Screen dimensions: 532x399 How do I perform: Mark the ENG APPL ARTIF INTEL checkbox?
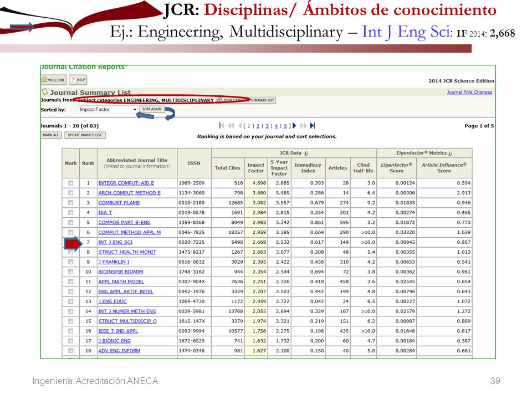click(x=70, y=291)
